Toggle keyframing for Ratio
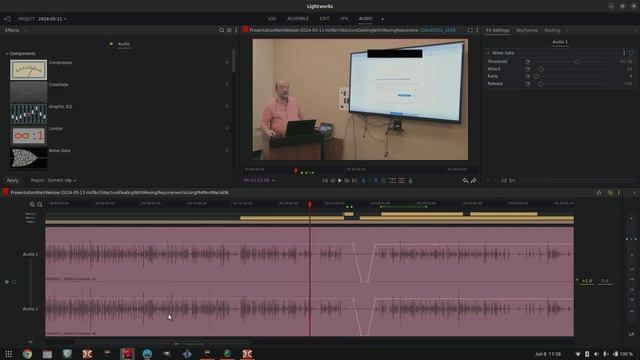The height and width of the screenshot is (360, 640). pos(527,76)
